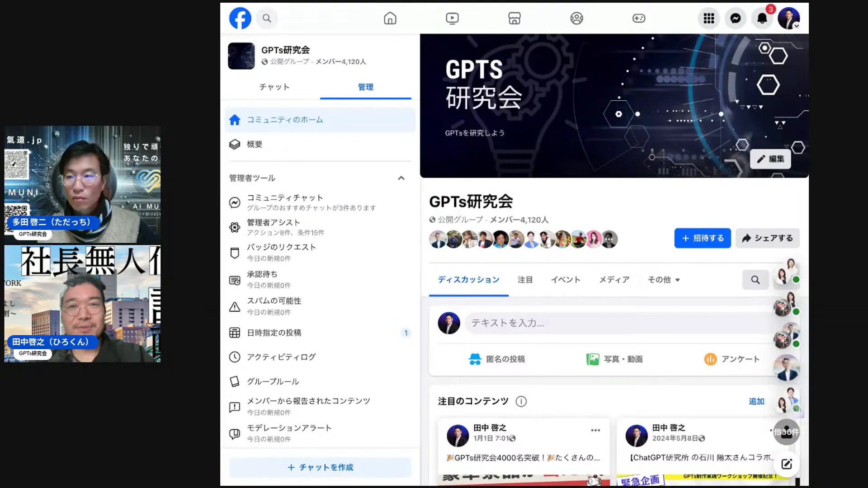Open the Facebook search magnifier
The image size is (868, 488).
(267, 19)
